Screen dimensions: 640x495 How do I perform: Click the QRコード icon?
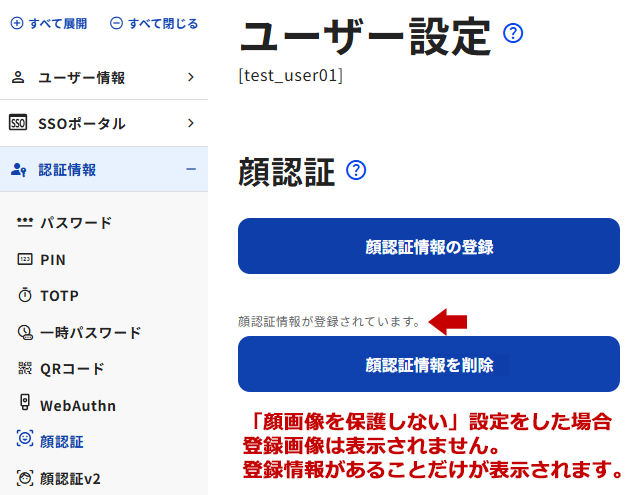pyautogui.click(x=25, y=369)
